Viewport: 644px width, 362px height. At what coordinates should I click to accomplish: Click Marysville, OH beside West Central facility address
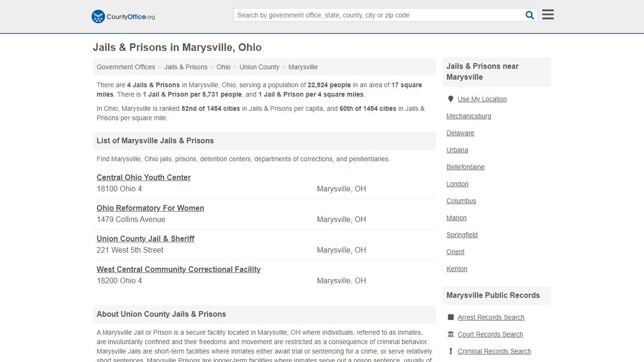click(341, 280)
